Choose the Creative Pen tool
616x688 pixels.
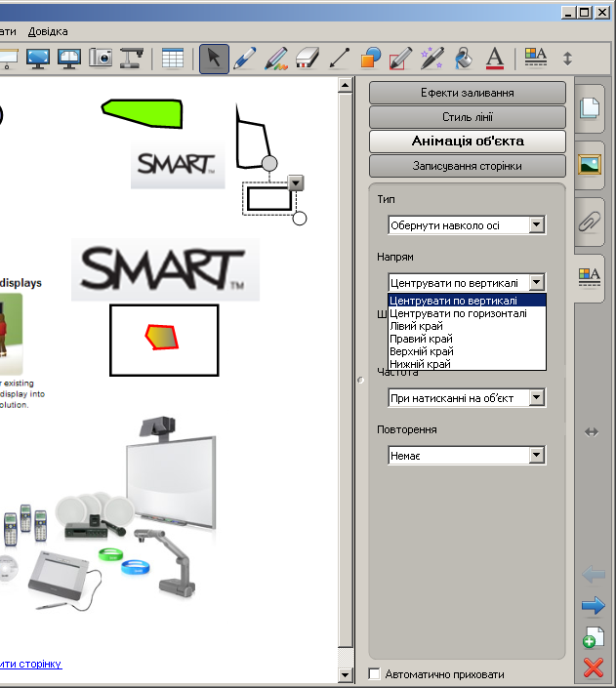(x=276, y=59)
